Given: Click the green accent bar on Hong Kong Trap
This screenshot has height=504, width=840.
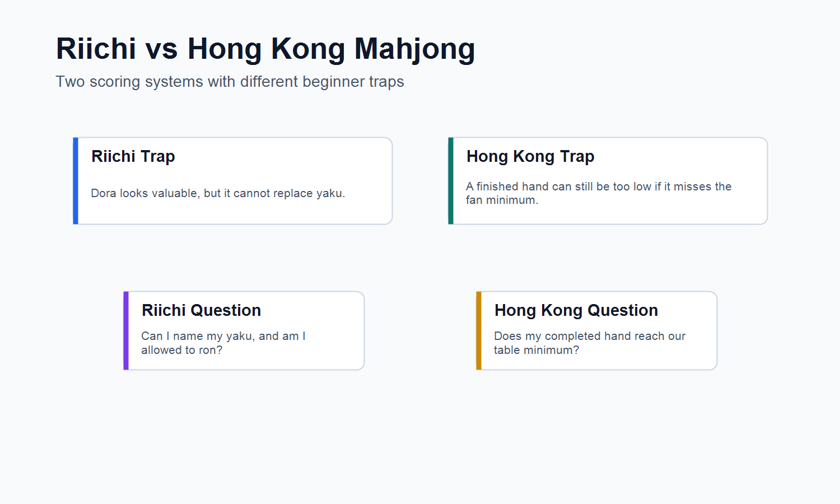Looking at the screenshot, I should coord(451,181).
